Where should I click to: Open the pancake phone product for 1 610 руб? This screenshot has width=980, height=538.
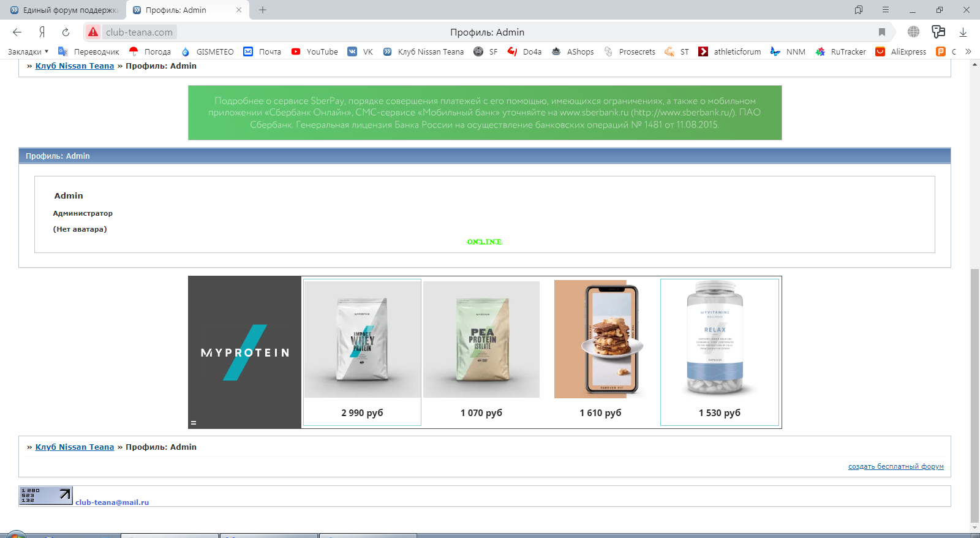click(600, 352)
